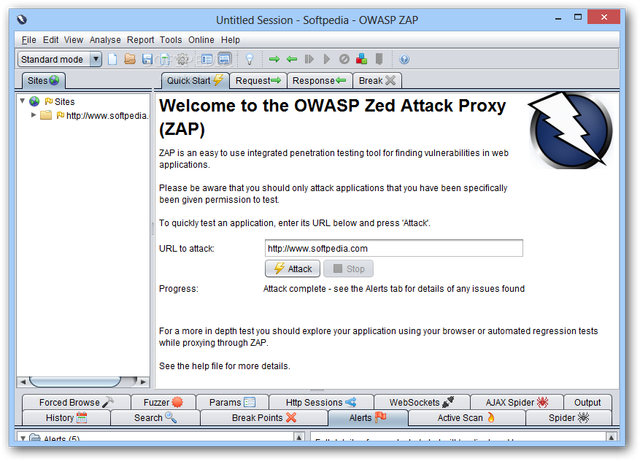
Task: Select the Alerts tab with flag
Action: 368,418
